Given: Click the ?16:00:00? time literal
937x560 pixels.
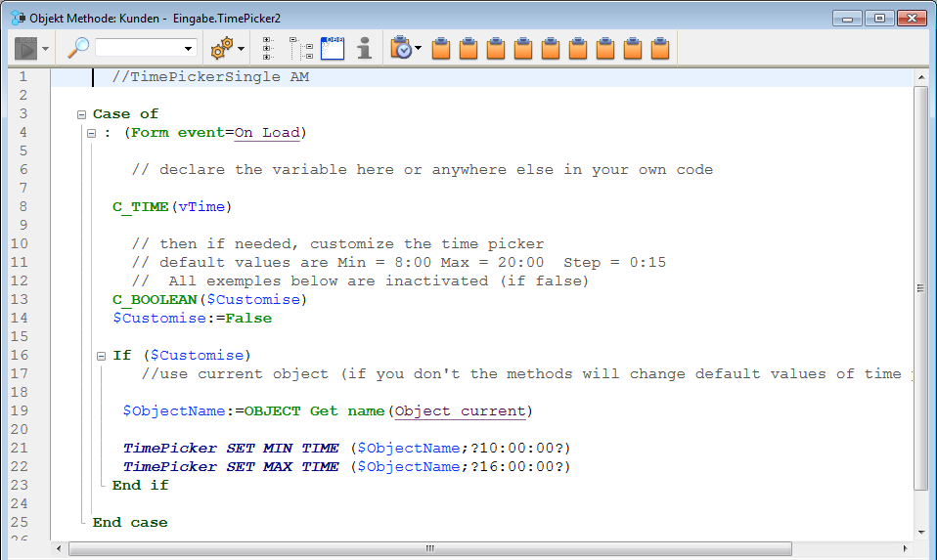Looking at the screenshot, I should [x=516, y=467].
